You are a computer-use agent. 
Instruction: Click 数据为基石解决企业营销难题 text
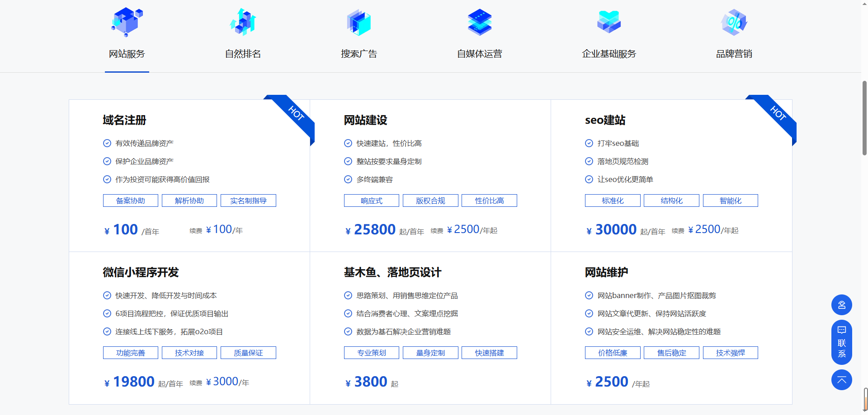click(x=404, y=331)
